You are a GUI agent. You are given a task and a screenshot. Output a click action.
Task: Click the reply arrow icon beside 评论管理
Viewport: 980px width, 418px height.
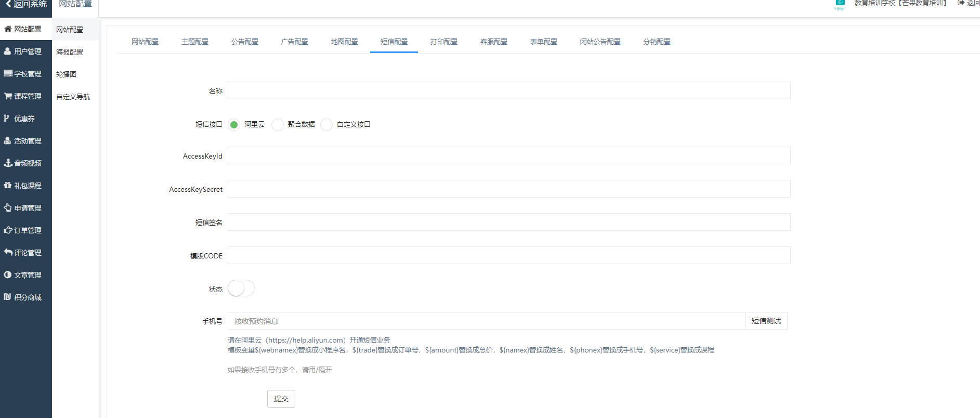click(x=8, y=253)
